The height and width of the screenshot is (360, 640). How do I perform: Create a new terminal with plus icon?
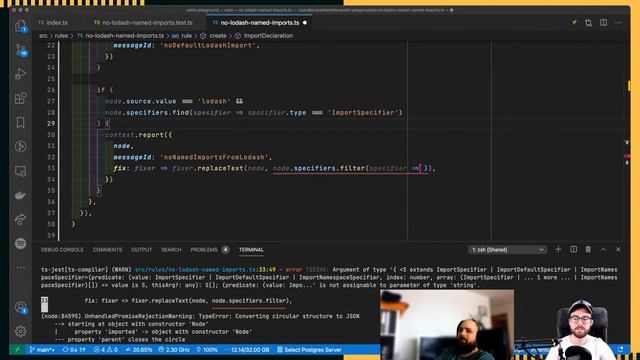click(x=558, y=249)
